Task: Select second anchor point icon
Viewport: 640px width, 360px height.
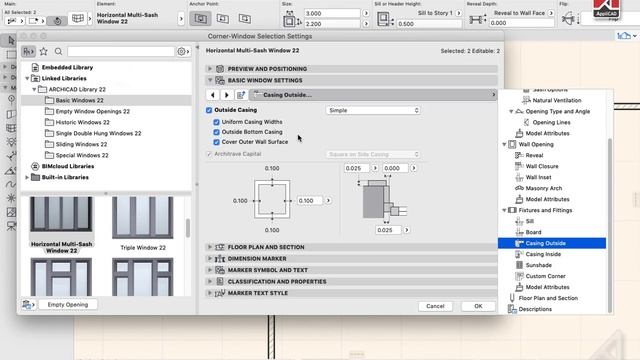Action: tap(223, 19)
